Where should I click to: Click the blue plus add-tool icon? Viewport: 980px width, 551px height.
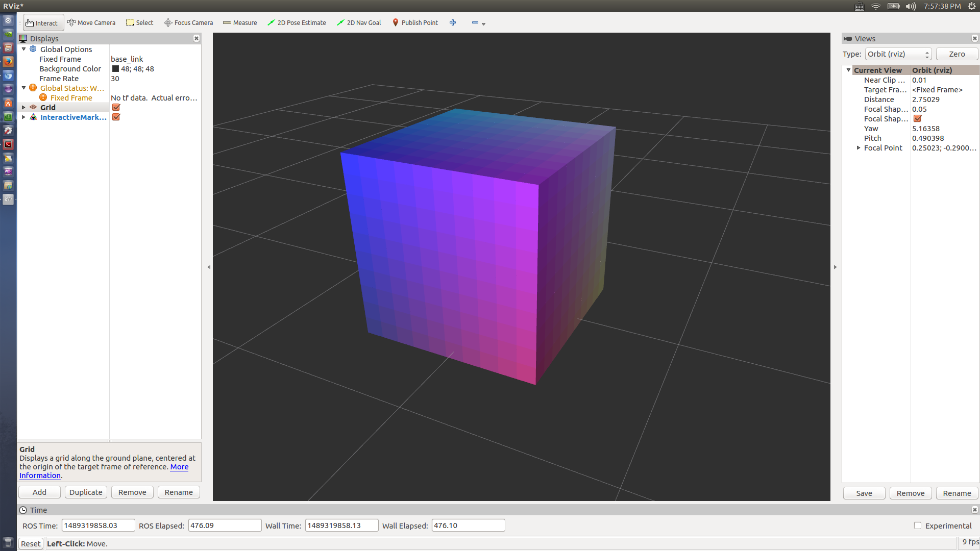(x=453, y=23)
